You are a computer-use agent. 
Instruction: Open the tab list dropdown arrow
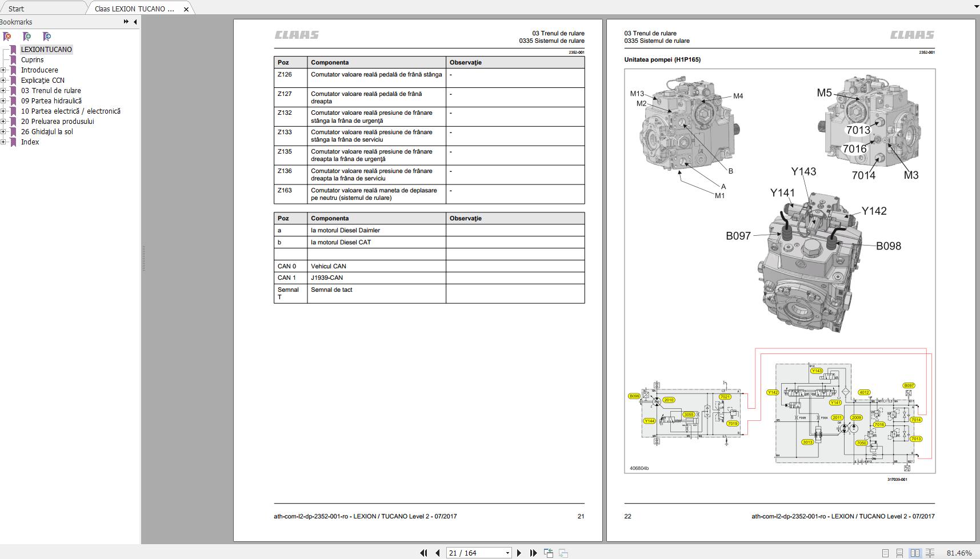coord(976,6)
